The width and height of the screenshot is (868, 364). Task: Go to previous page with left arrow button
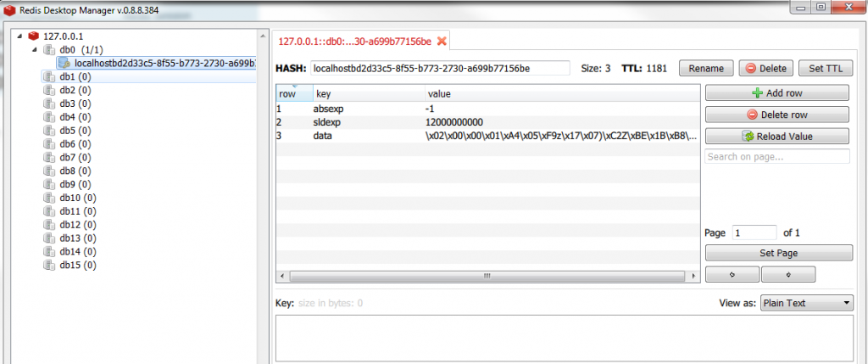[x=732, y=274]
